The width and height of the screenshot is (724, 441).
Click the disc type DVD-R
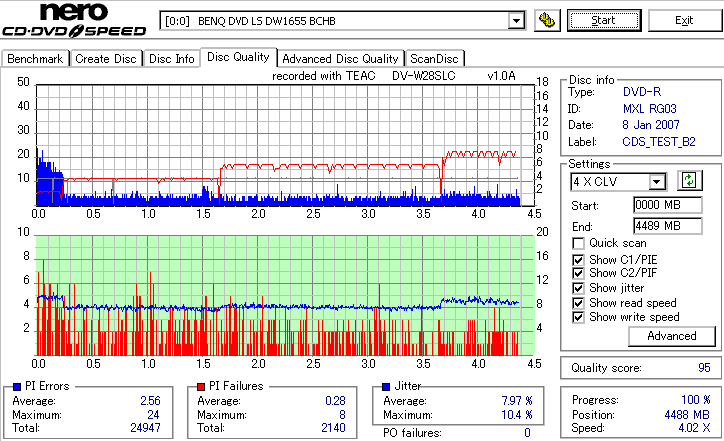pyautogui.click(x=642, y=92)
